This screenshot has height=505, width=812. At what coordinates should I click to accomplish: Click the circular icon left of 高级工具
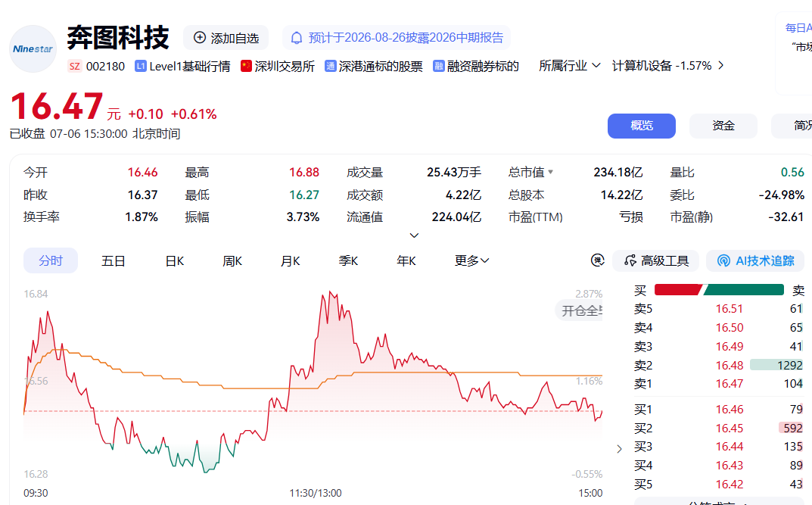tap(598, 260)
